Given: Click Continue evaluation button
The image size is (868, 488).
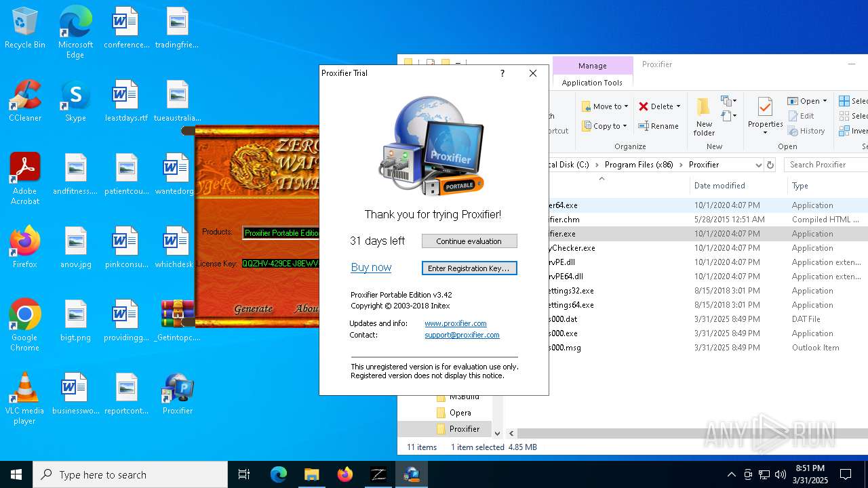Looking at the screenshot, I should click(469, 241).
